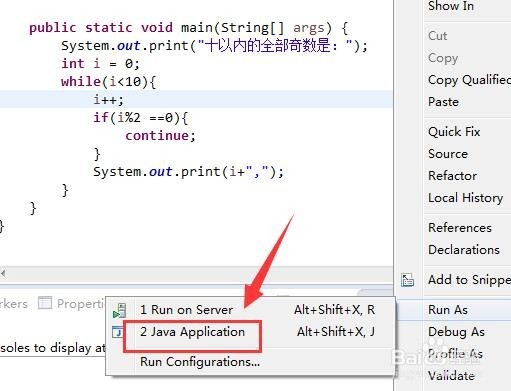Switch to the Properties tab
The image size is (511, 391).
point(71,304)
